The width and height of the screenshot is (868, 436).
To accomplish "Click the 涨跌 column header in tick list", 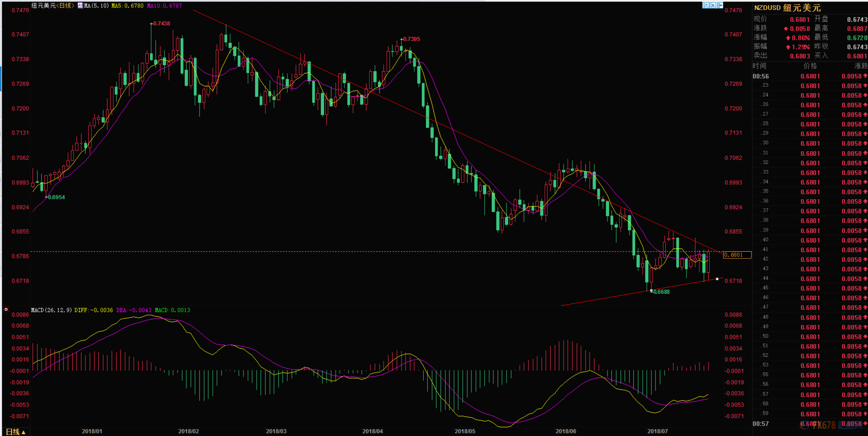I will click(861, 66).
